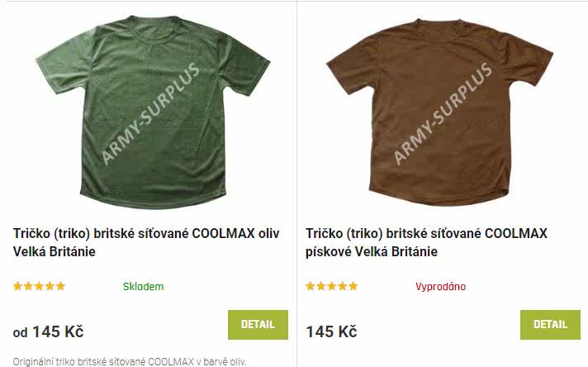Click the olive t-shirt product title link

pos(146,242)
